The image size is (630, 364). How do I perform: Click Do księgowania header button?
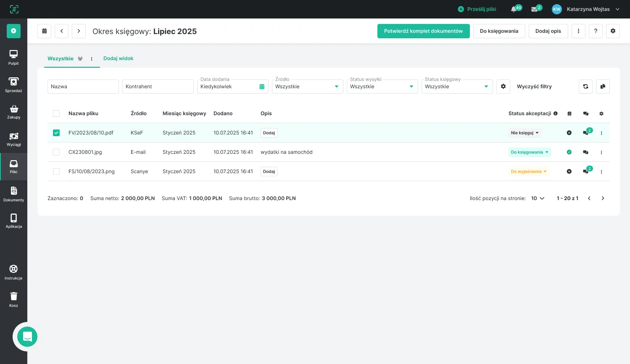499,31
